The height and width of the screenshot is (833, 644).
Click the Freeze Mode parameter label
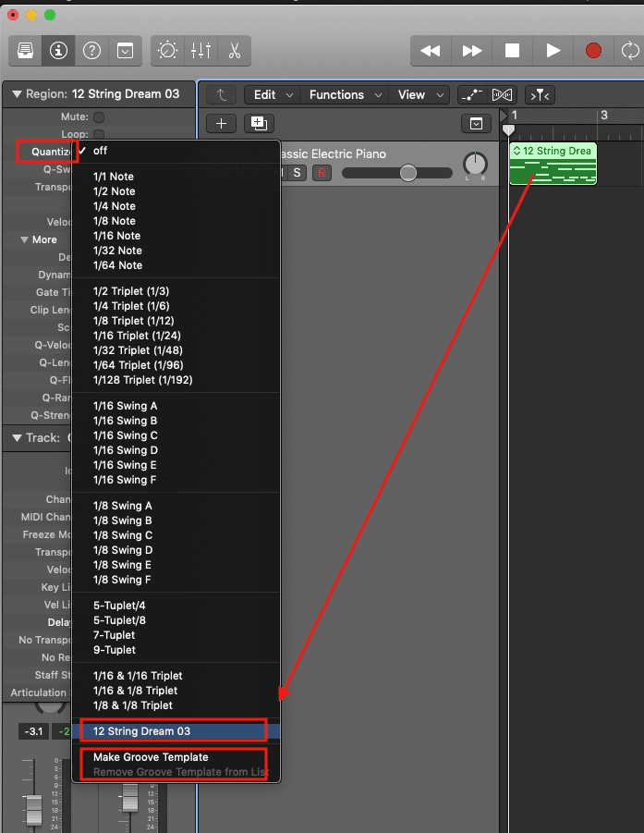pyautogui.click(x=47, y=535)
